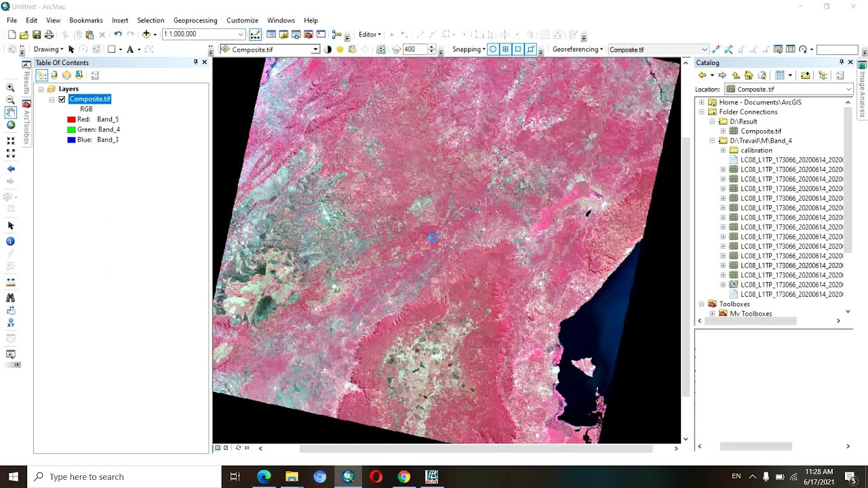Open the Measure ruler tool
This screenshot has width=868, height=488.
click(10, 282)
